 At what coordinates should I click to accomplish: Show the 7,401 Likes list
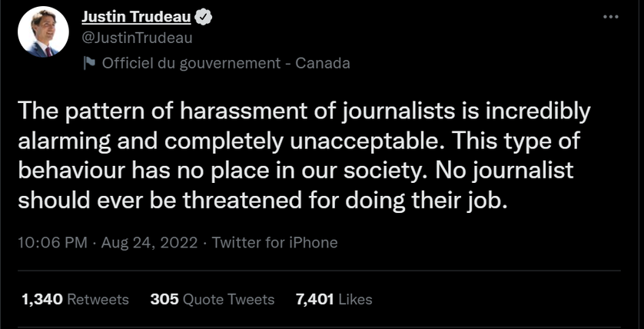(334, 300)
